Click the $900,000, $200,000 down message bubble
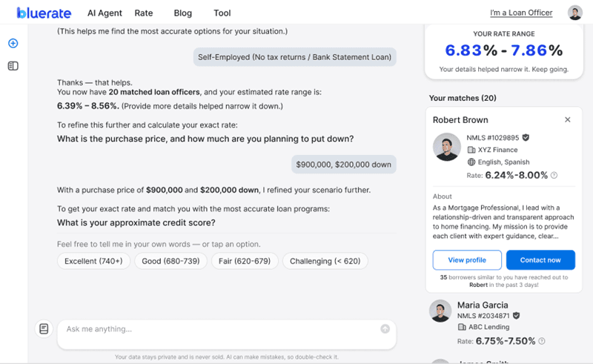The height and width of the screenshot is (364, 593). pos(343,165)
